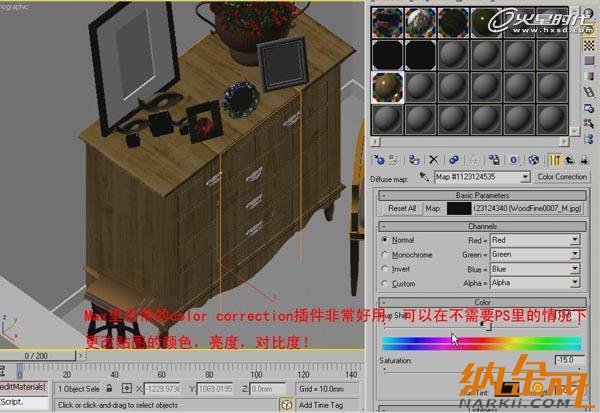
Task: Select second material sample slot in top row
Action: click(x=420, y=23)
